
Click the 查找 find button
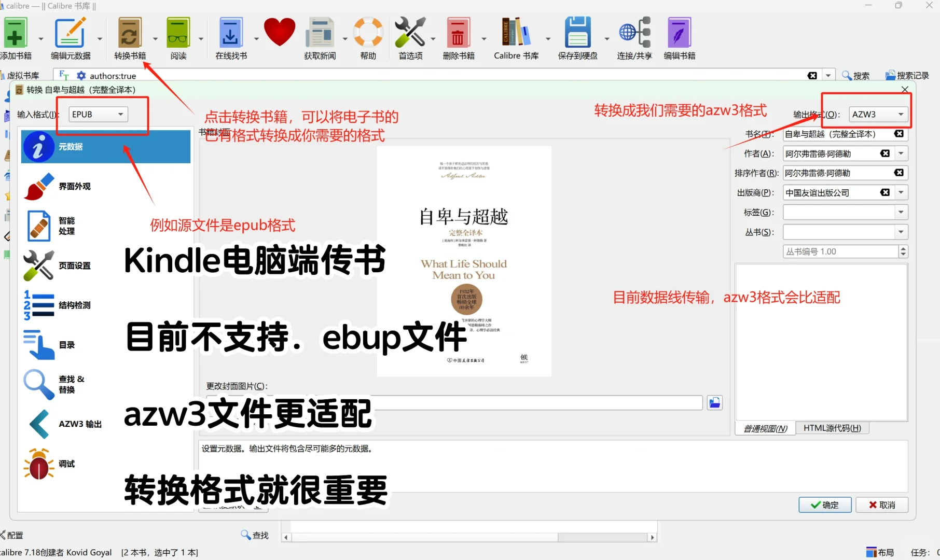pos(255,535)
